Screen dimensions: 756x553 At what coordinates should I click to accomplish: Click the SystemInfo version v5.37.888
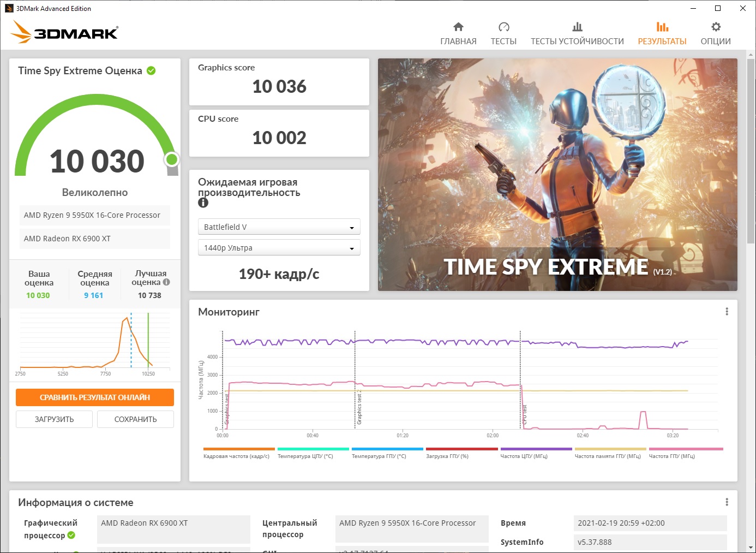[650, 542]
